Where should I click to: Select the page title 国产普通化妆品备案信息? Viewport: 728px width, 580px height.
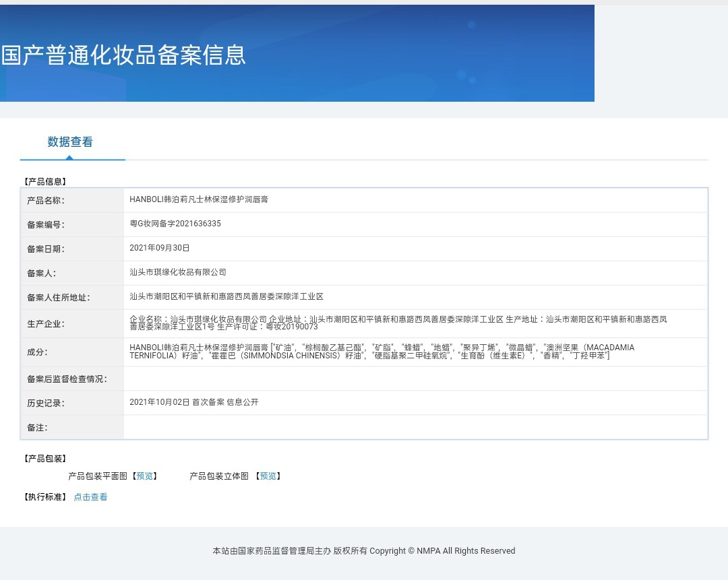point(123,55)
